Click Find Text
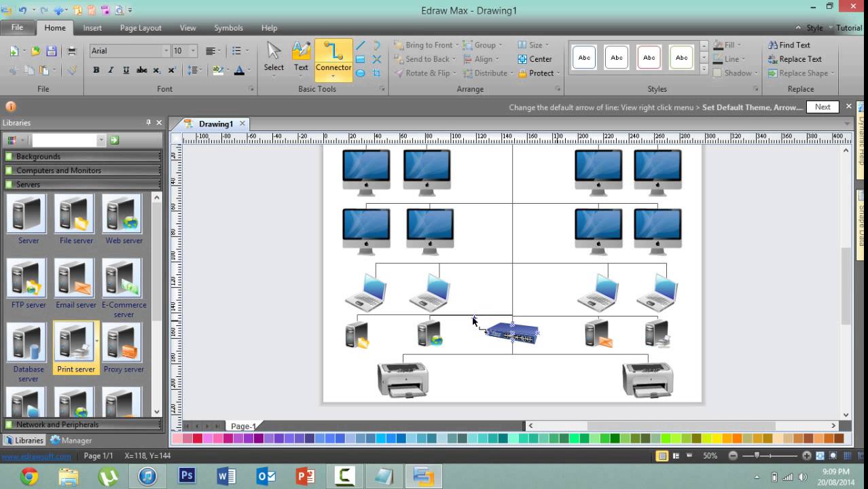 789,45
